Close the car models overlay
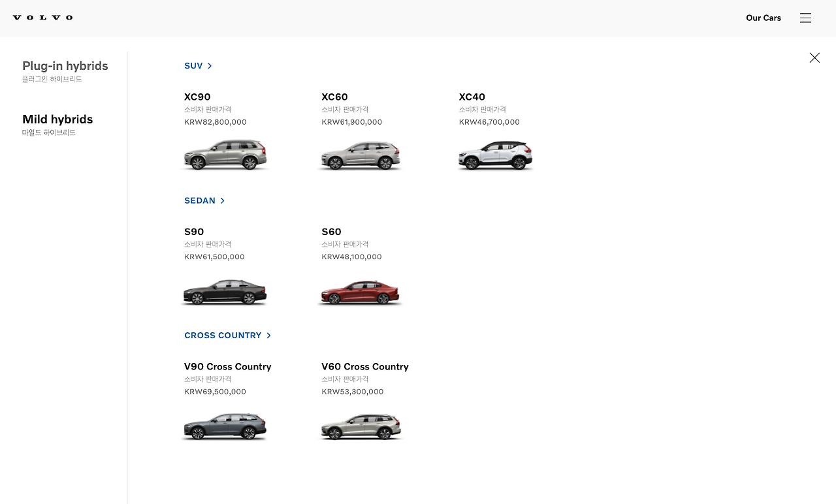The height and width of the screenshot is (504, 836). click(x=814, y=57)
